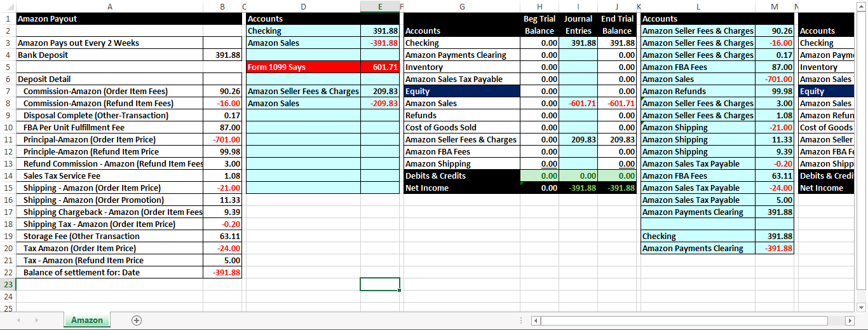Select the -701.00 value in column B
This screenshot has width=868, height=330.
(x=222, y=139)
